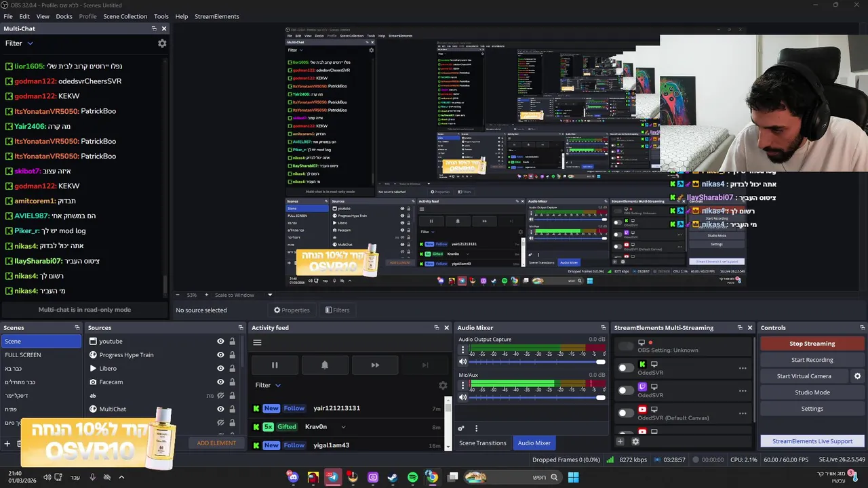Unlock the youtube source
The width and height of the screenshot is (868, 488).
click(232, 342)
